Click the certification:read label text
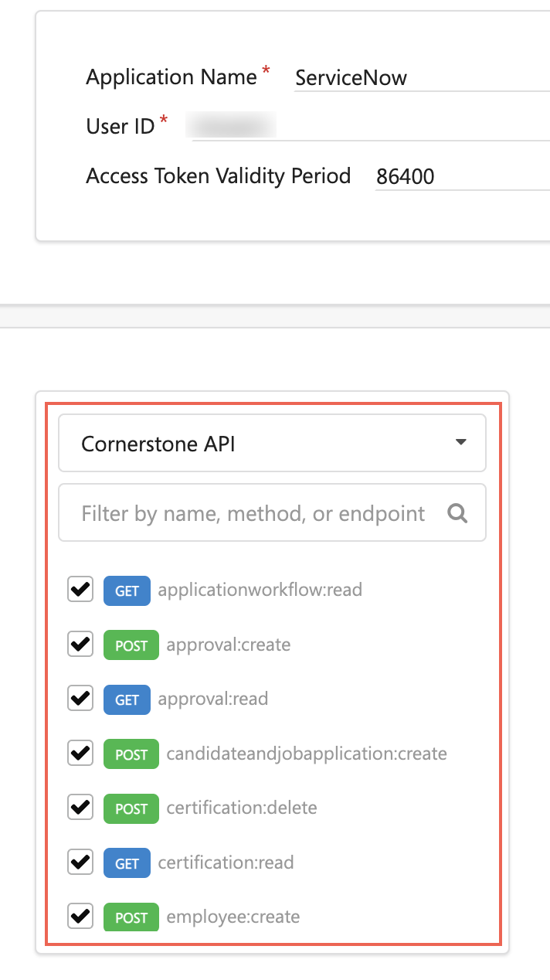Viewport: 550px width, 980px height. 226,863
